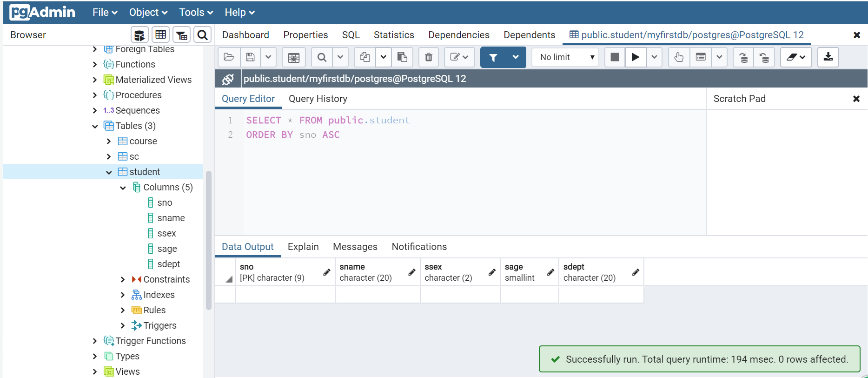The width and height of the screenshot is (868, 378).
Task: Collapse the student table node
Action: click(109, 172)
